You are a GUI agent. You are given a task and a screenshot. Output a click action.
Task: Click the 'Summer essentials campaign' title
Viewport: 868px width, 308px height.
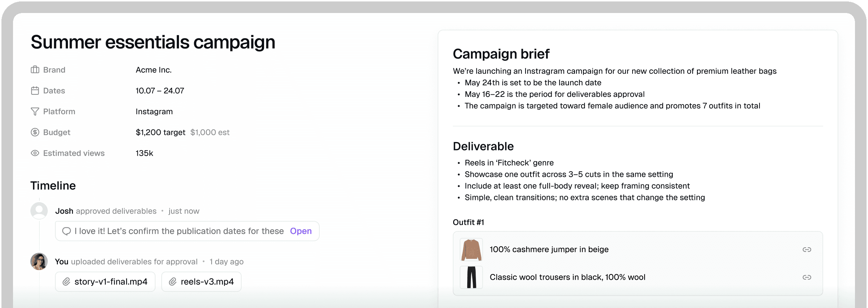coord(153,42)
